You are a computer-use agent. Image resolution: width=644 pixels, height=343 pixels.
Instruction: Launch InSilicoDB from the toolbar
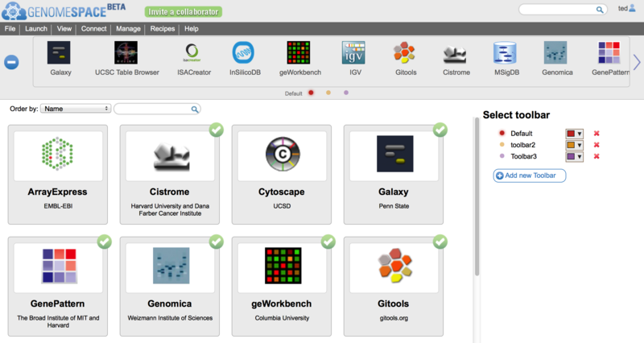pos(244,54)
